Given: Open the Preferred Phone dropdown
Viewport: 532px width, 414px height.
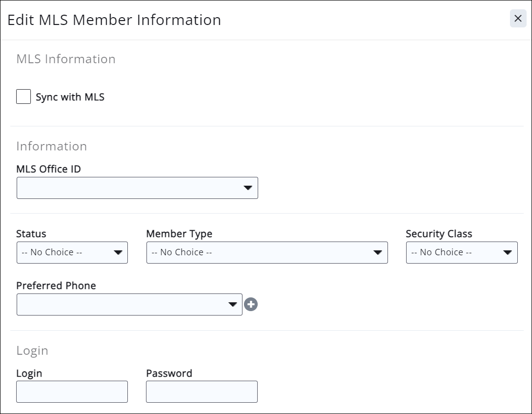Looking at the screenshot, I should [122, 305].
